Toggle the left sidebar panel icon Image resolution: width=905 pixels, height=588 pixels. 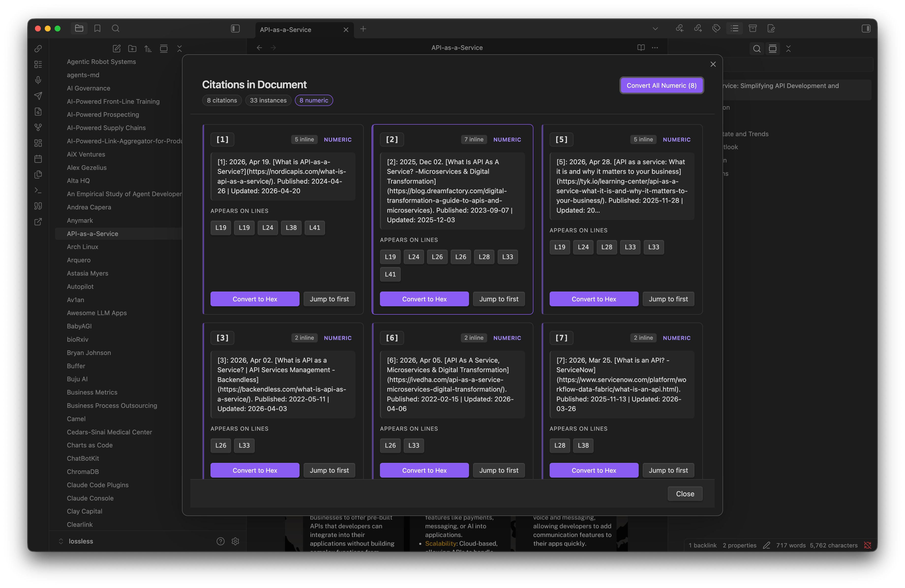click(x=235, y=29)
